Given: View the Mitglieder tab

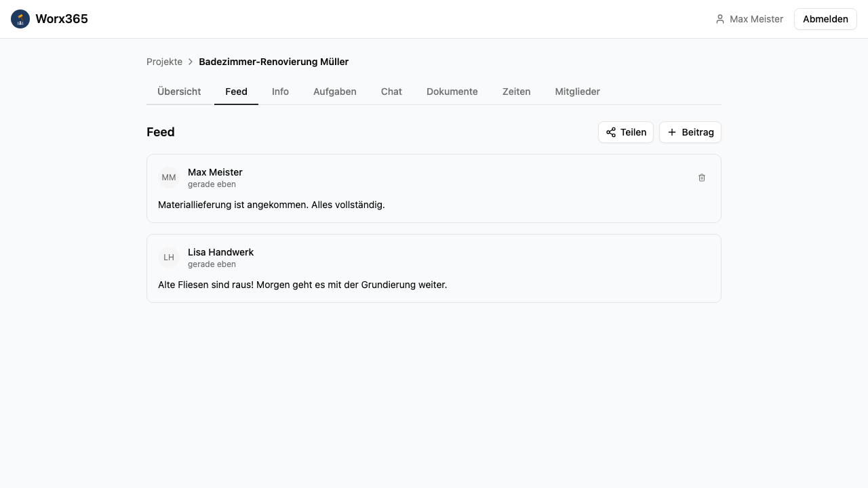Looking at the screenshot, I should [x=577, y=91].
